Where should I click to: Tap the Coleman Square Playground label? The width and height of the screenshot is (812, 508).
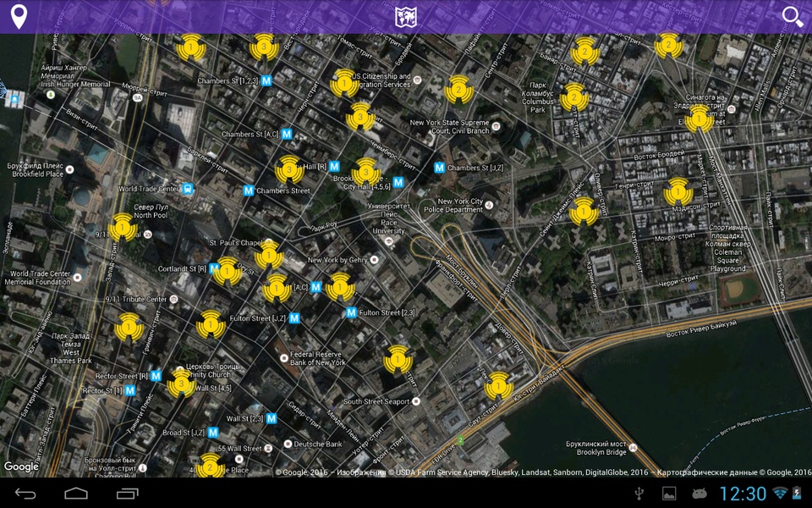(x=727, y=248)
